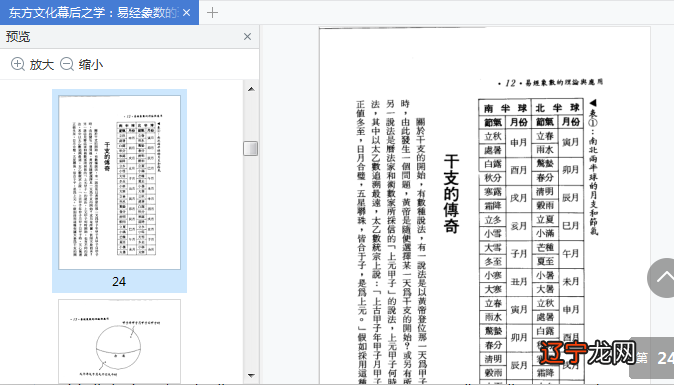Close the 东方文化幕后之学 document tab

point(187,13)
